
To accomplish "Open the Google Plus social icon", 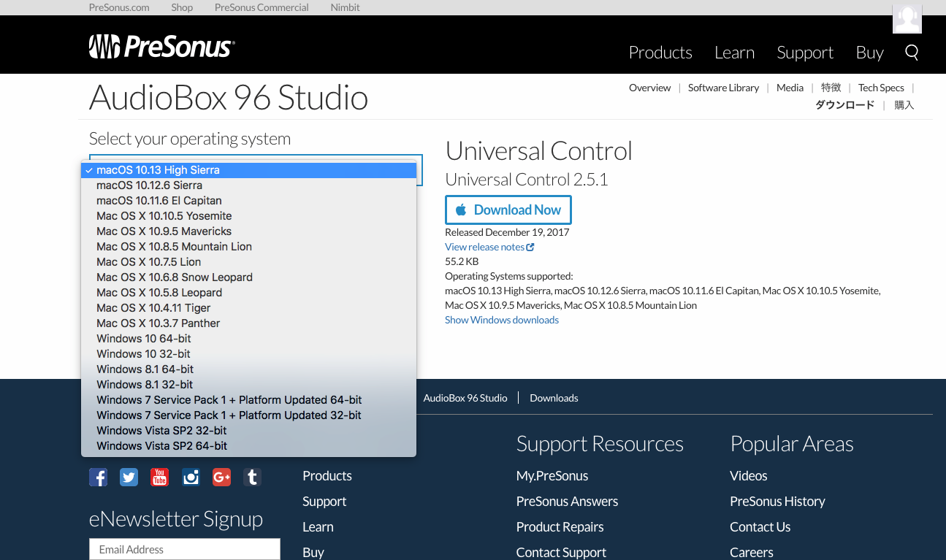I will coord(221,477).
